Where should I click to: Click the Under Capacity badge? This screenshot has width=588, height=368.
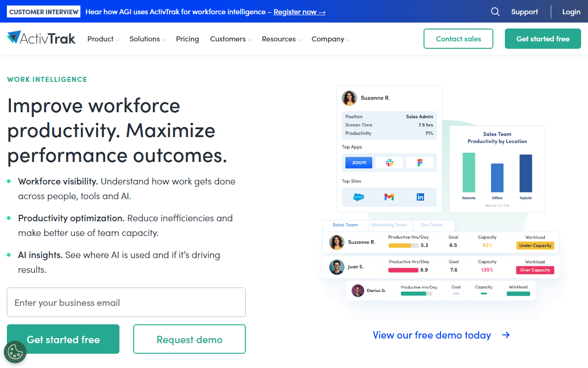[x=535, y=246]
